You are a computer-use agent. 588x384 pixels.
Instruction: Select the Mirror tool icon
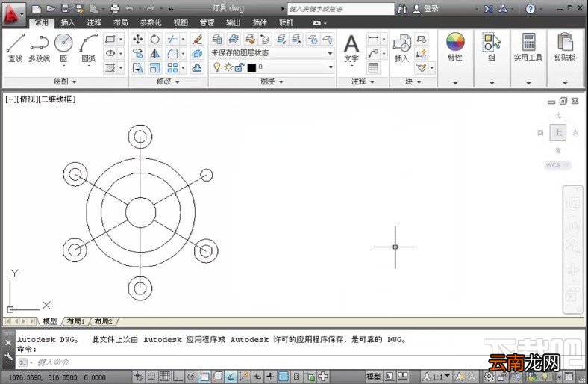click(x=155, y=53)
